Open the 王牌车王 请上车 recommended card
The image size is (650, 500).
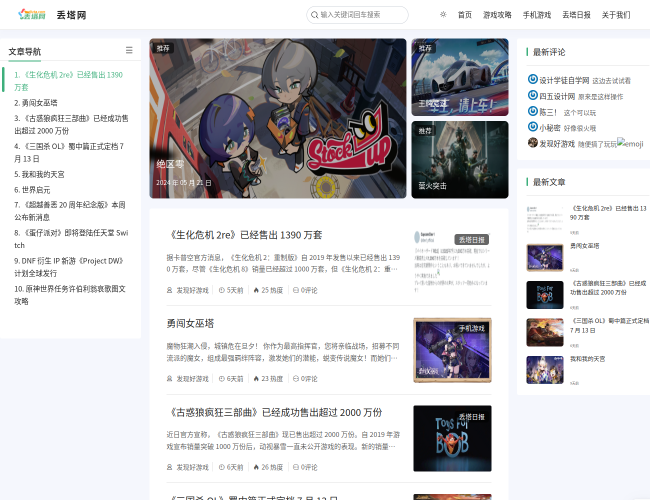[460, 77]
